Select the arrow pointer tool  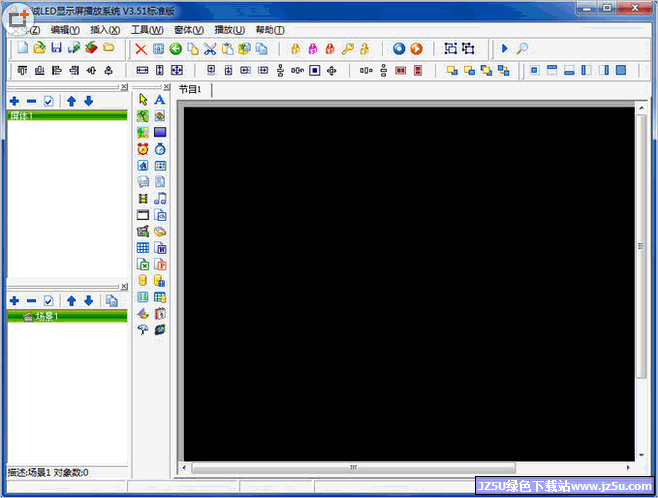143,99
